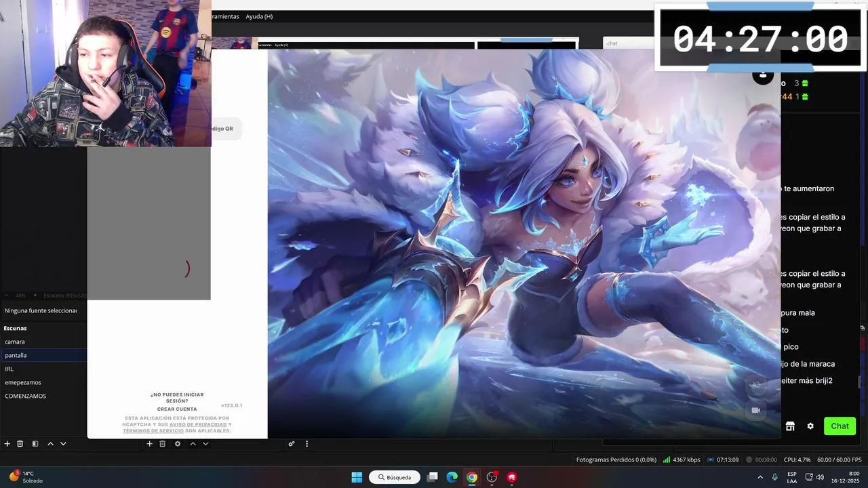
Task: Show hidden system tray icons
Action: (760, 477)
